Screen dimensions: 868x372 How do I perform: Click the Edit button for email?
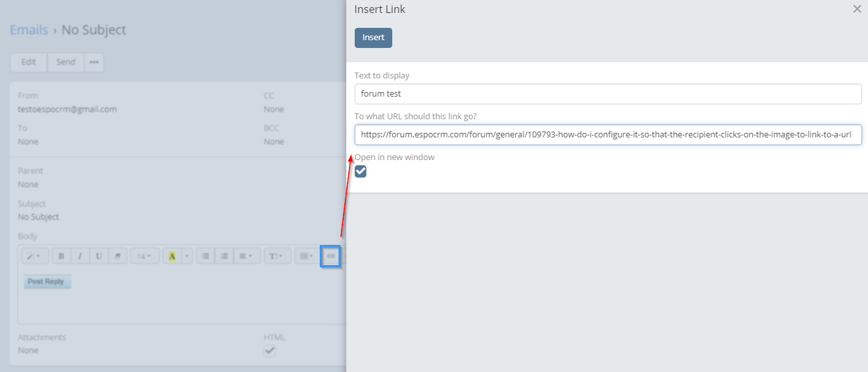tap(28, 62)
